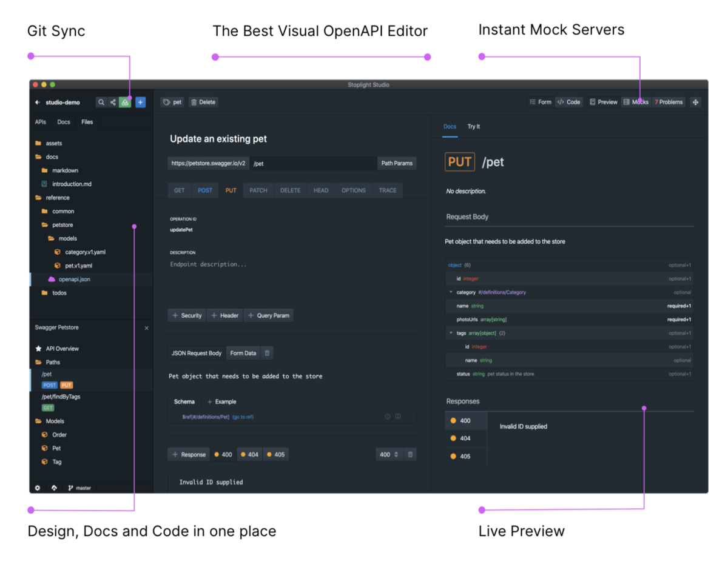Select the DELETE method tab

[290, 190]
